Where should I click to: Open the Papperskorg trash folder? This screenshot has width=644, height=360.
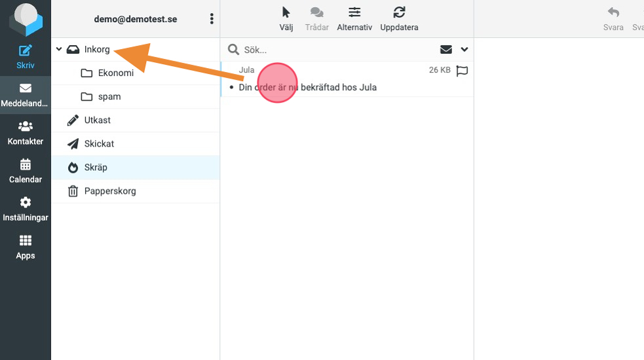109,191
